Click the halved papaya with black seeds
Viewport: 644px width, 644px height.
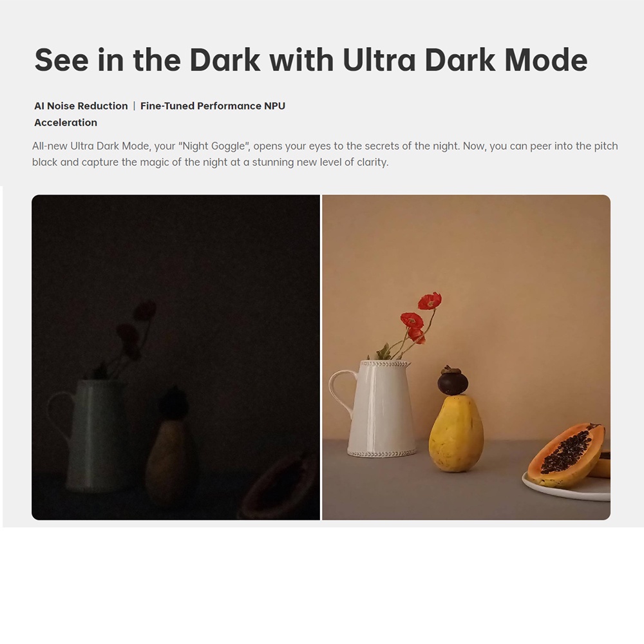[566, 455]
